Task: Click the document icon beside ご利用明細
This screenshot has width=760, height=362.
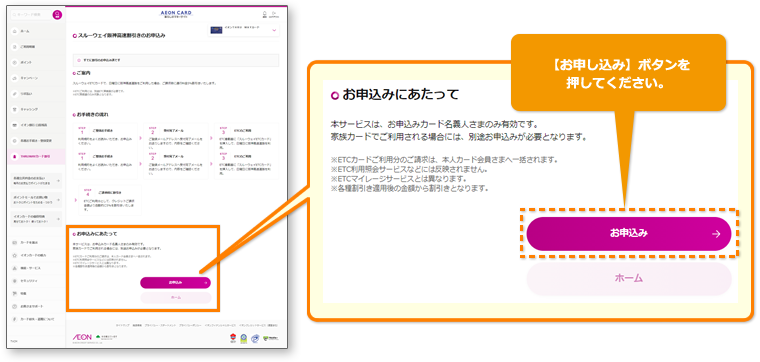Action: 15,47
